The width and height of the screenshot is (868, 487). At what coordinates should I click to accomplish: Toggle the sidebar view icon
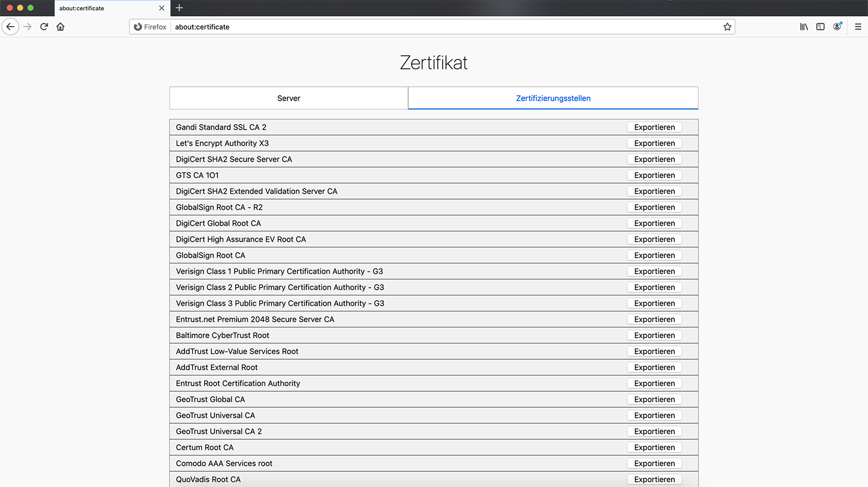(820, 27)
